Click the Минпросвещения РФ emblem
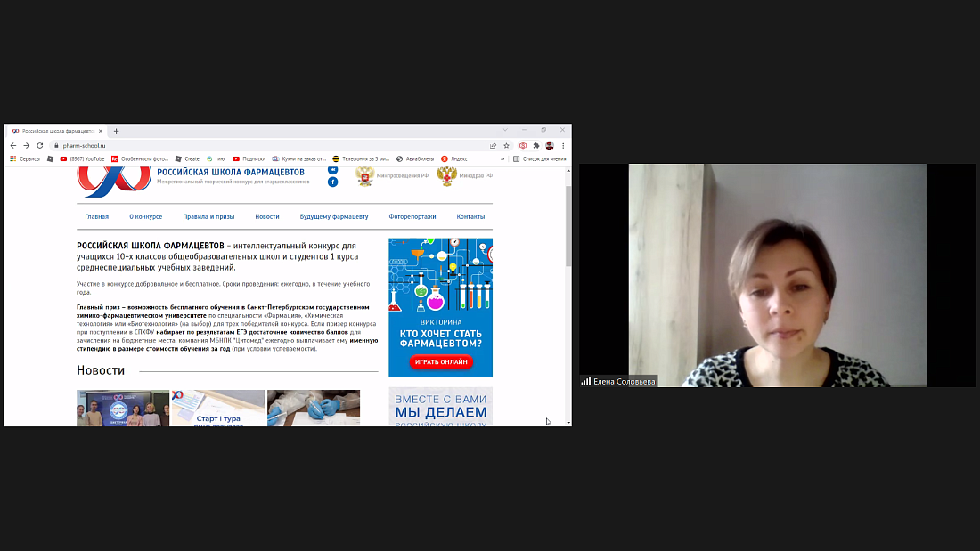 pyautogui.click(x=363, y=175)
